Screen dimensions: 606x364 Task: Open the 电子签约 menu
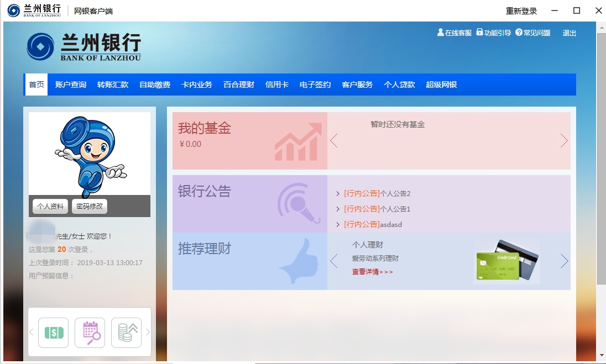coord(315,85)
